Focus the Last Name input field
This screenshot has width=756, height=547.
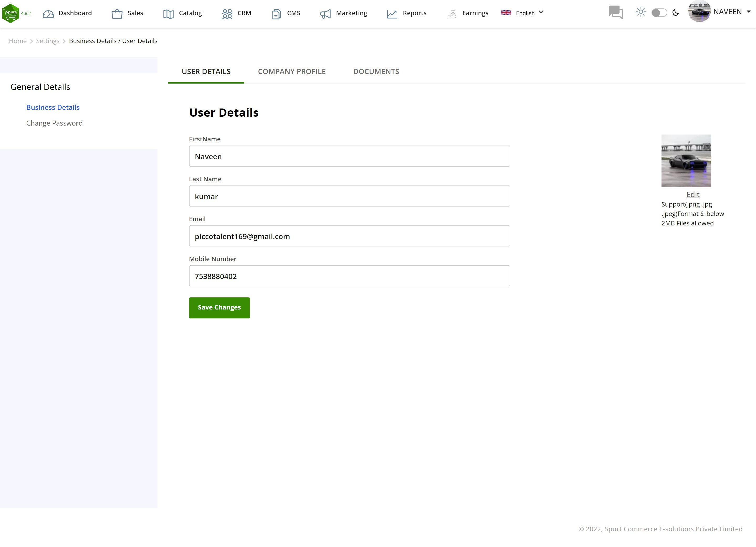(x=349, y=196)
